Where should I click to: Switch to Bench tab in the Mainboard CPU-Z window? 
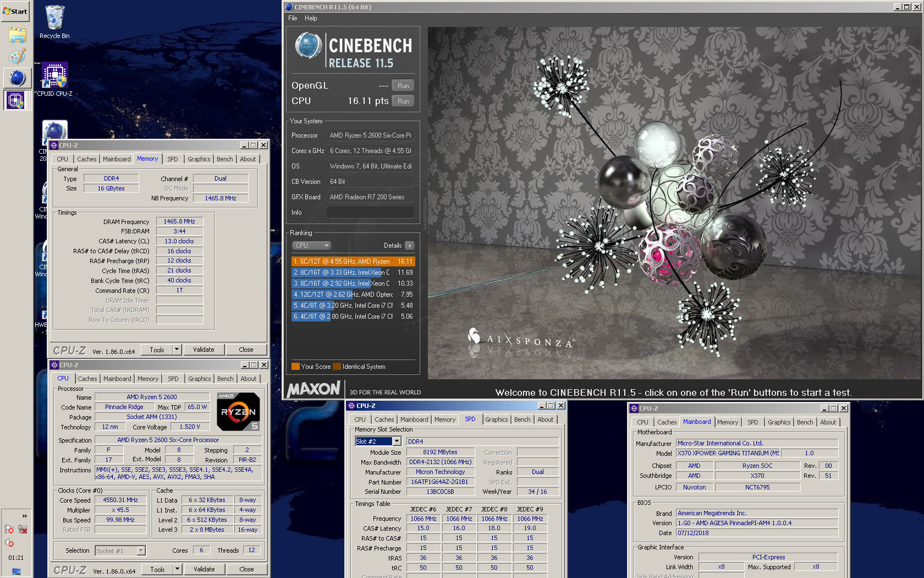[x=805, y=422]
